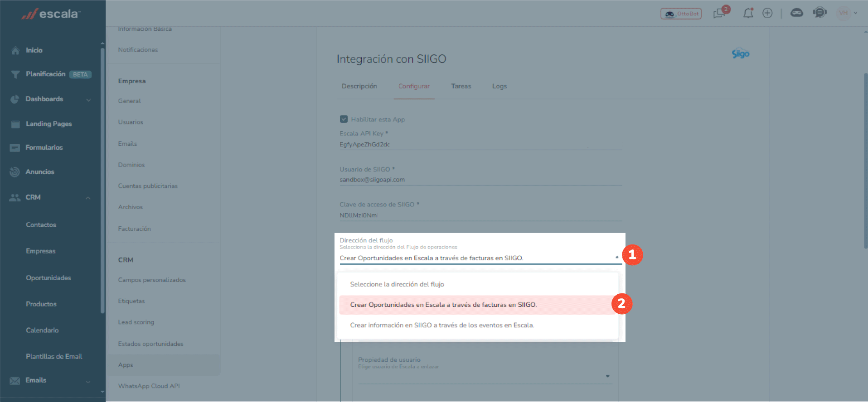Open WhatsApp Cloud API settings

point(149,386)
